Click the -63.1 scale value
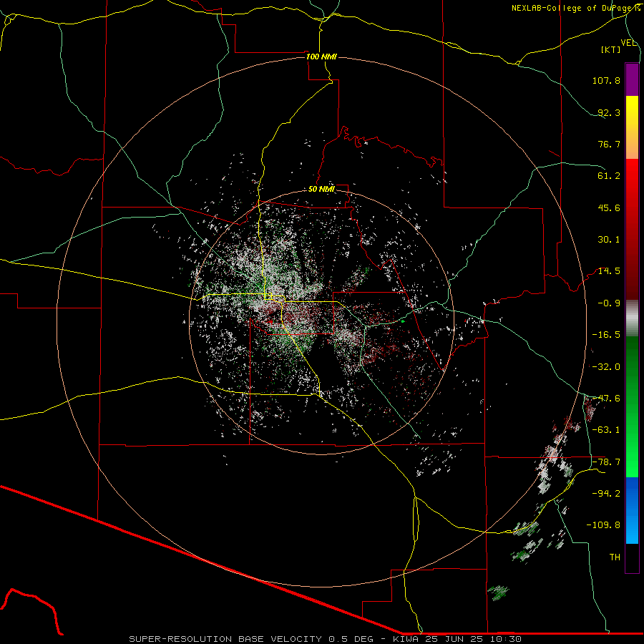 coord(606,430)
